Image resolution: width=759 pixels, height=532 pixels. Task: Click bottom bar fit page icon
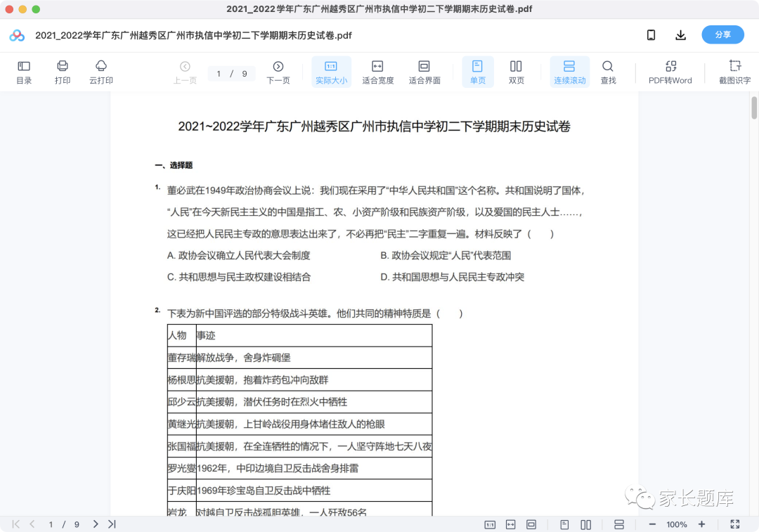(x=531, y=525)
